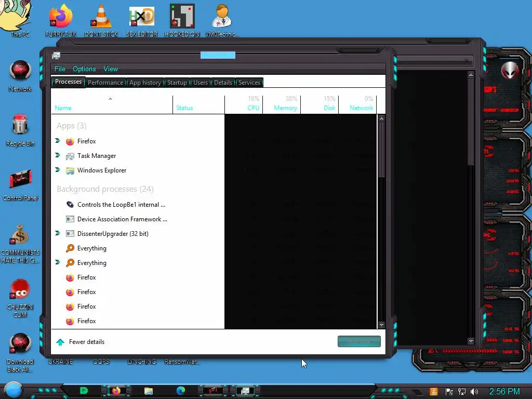The height and width of the screenshot is (399, 532).
Task: Open Firefox from the taskbar
Action: tap(116, 391)
